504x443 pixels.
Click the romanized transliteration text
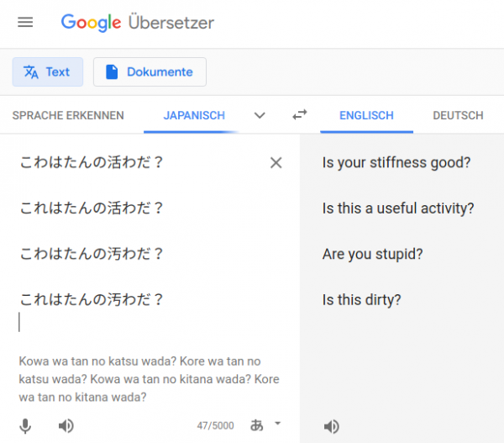tap(150, 379)
